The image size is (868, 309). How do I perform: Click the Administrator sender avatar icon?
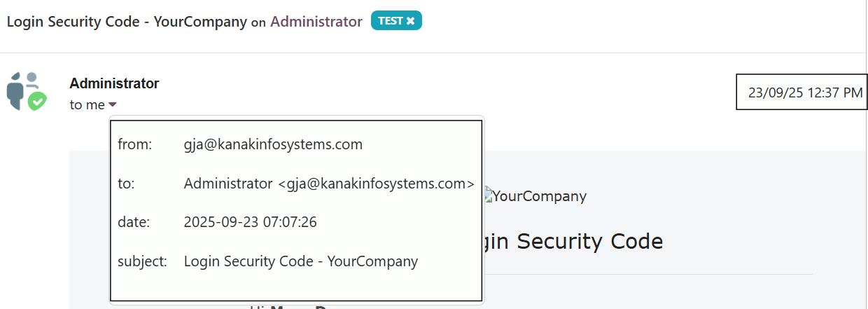pyautogui.click(x=27, y=91)
